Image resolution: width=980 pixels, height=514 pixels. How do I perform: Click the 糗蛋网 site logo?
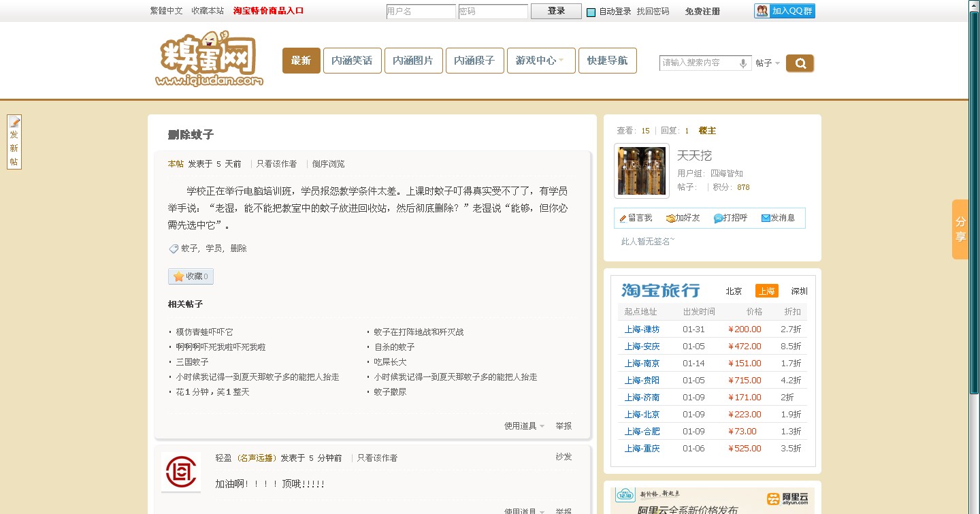coord(209,59)
